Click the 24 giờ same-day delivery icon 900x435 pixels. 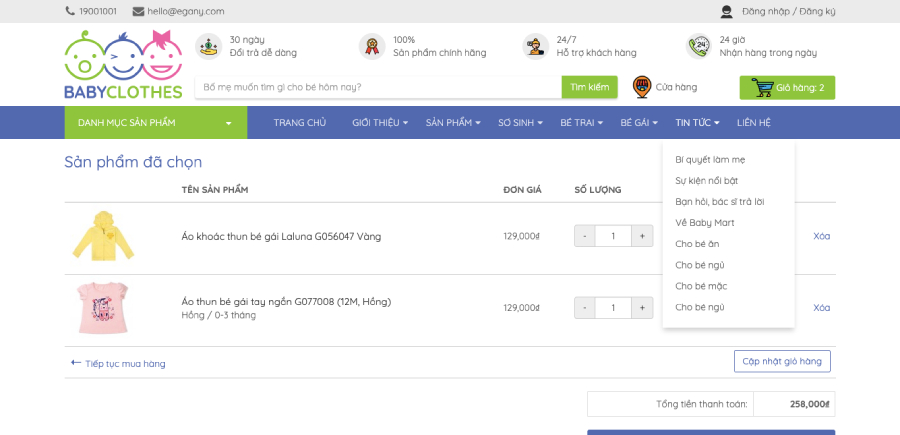pos(699,46)
